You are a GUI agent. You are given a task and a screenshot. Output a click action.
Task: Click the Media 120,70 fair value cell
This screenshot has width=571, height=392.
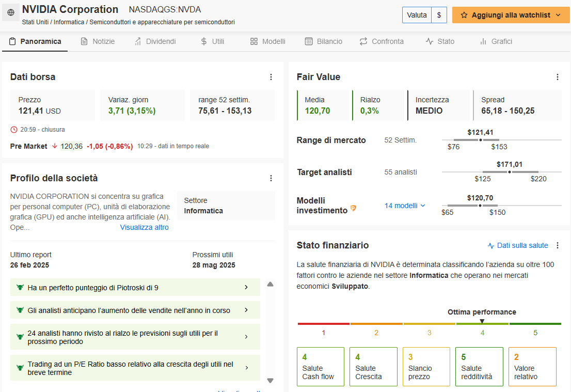click(x=323, y=105)
